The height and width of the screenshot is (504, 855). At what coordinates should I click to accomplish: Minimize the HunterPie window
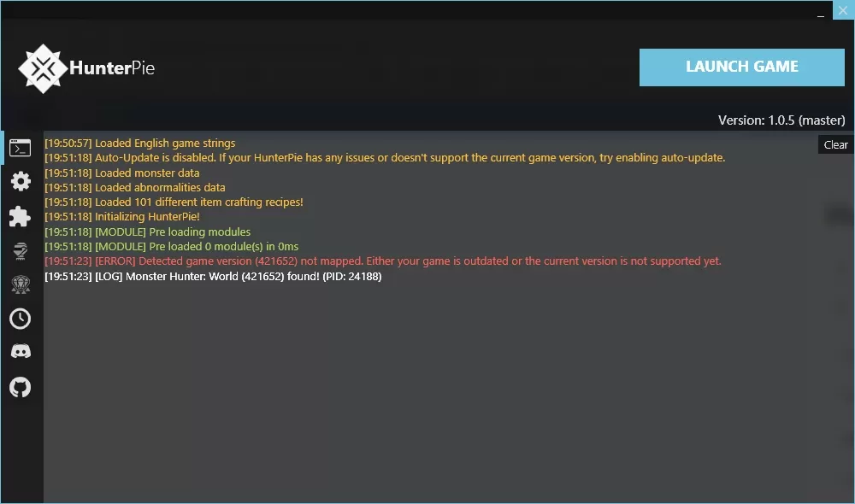820,11
